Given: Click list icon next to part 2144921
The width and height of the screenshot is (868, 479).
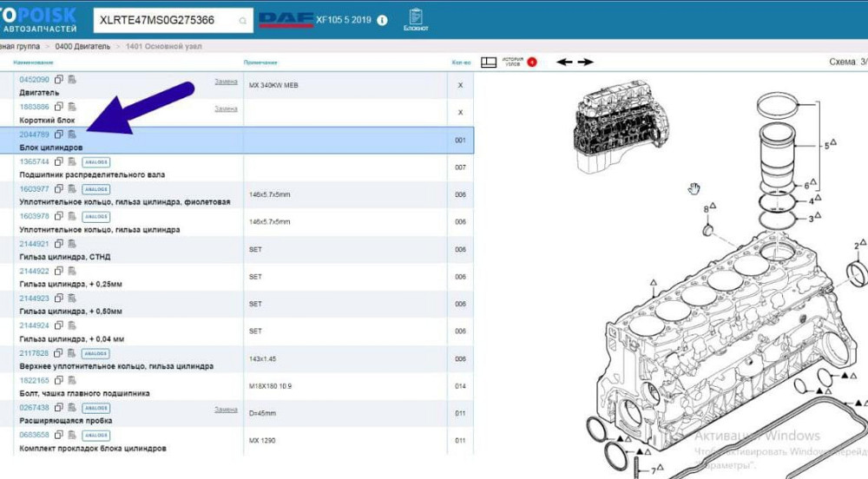Looking at the screenshot, I should [x=72, y=244].
